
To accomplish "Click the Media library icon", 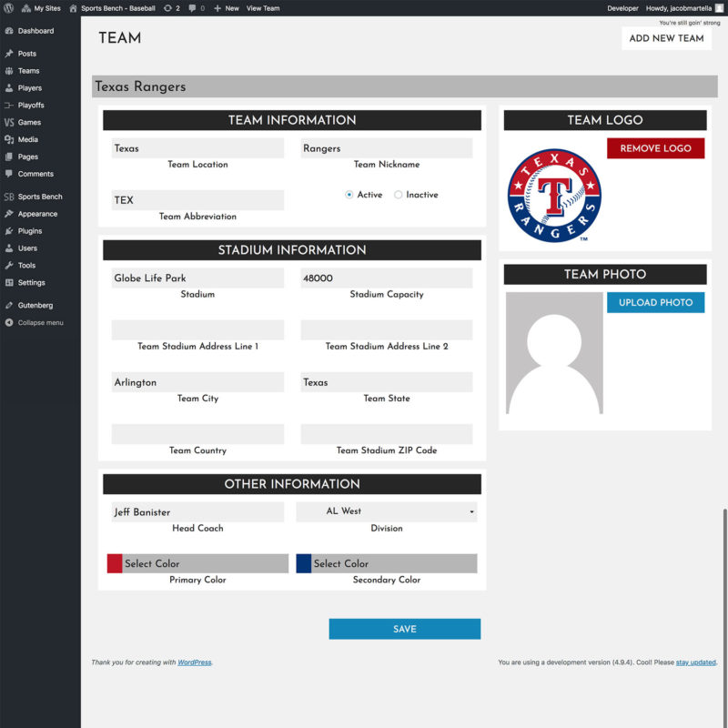I will point(9,139).
